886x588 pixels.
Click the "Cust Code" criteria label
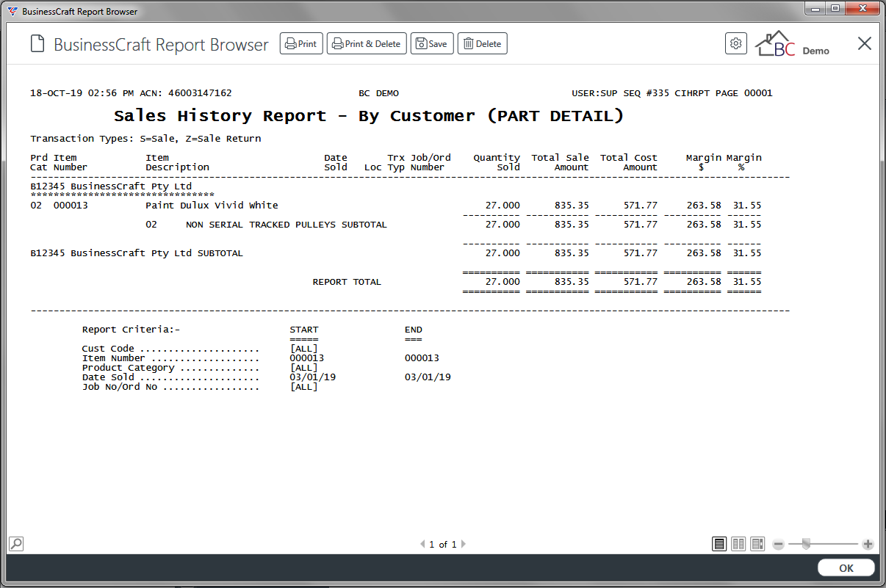(108, 349)
